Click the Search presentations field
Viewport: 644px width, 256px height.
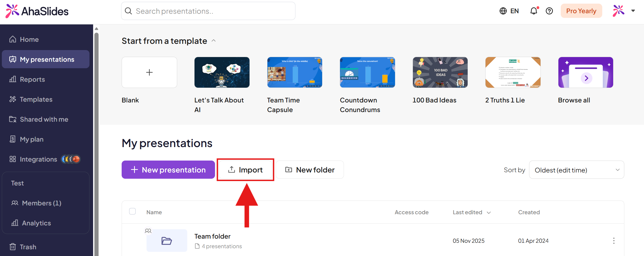click(208, 11)
